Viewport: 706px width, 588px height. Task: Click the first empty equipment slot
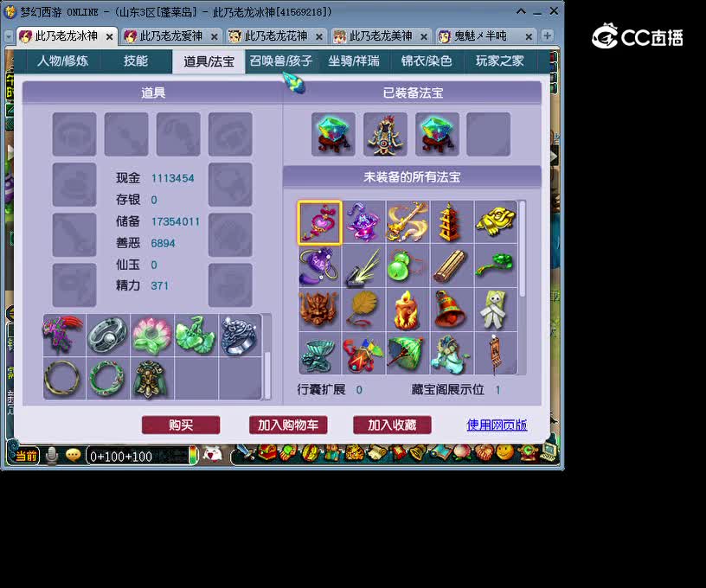[74, 135]
